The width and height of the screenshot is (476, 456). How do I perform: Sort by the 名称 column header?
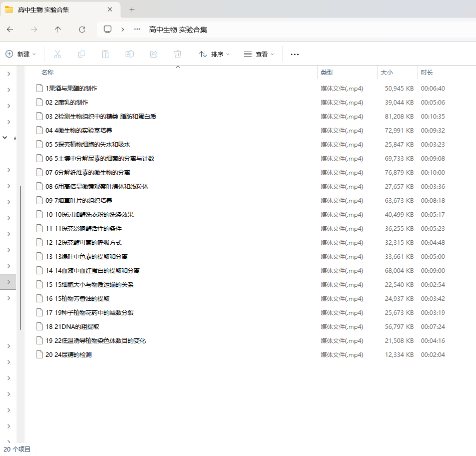48,73
